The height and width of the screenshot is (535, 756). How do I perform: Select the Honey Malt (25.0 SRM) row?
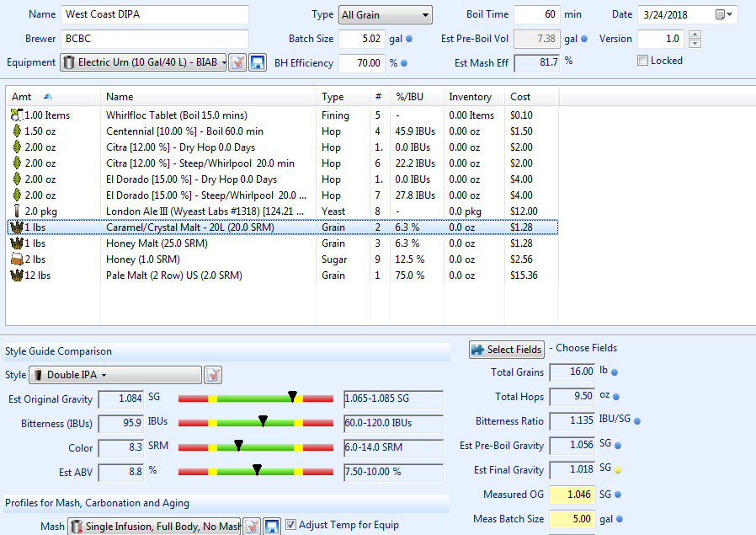[283, 243]
